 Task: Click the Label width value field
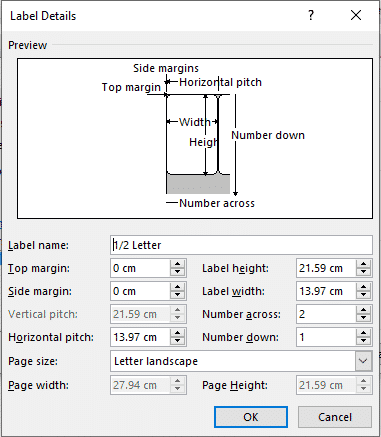click(327, 291)
